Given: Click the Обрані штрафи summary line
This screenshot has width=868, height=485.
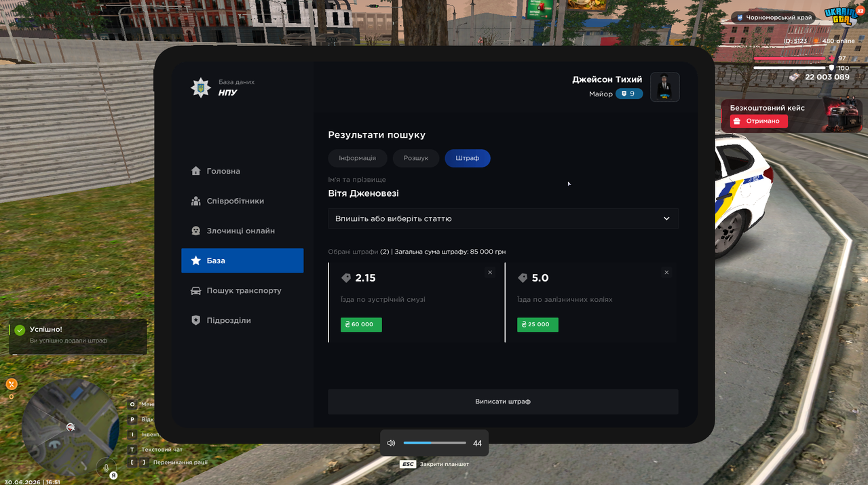Looking at the screenshot, I should (x=417, y=252).
